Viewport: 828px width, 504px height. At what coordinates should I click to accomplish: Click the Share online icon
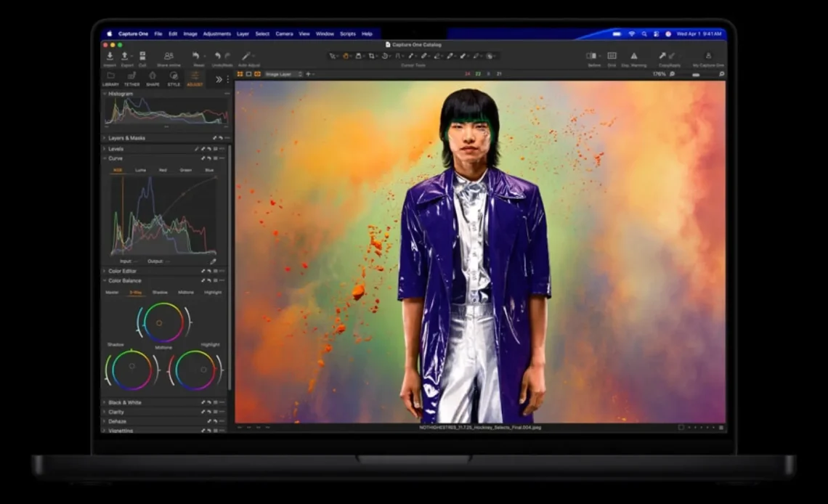[x=169, y=56]
